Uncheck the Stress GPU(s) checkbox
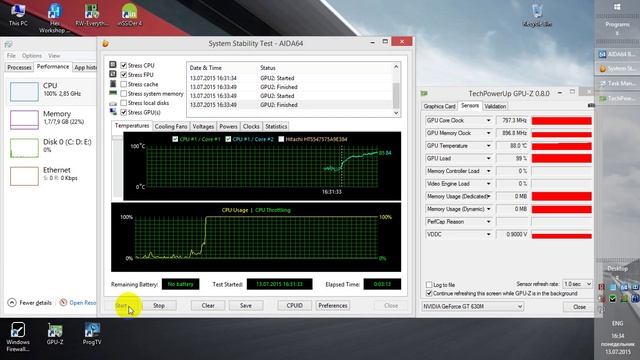 pyautogui.click(x=124, y=112)
